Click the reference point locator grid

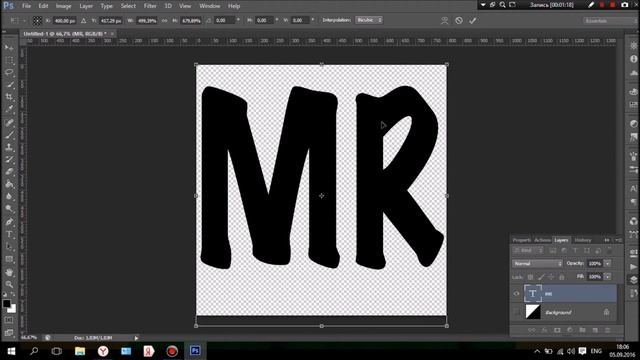[x=37, y=20]
